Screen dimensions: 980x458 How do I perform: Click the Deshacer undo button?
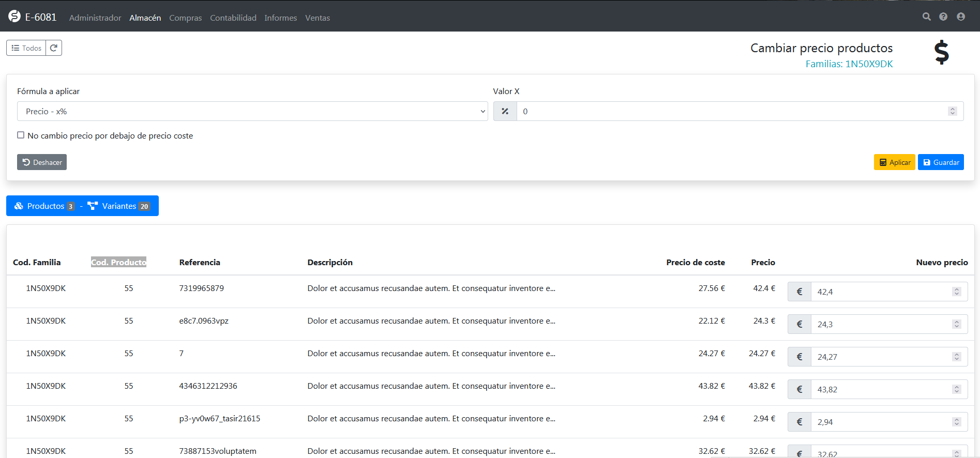(42, 162)
